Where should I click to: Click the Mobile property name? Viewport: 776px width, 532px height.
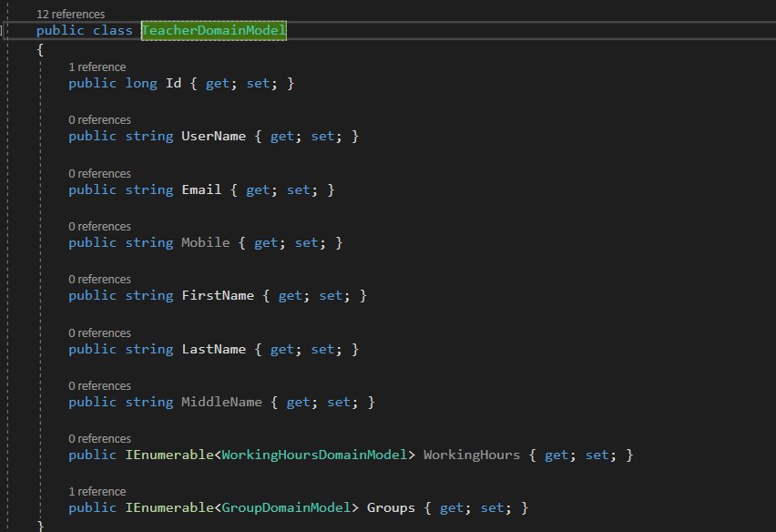point(205,242)
